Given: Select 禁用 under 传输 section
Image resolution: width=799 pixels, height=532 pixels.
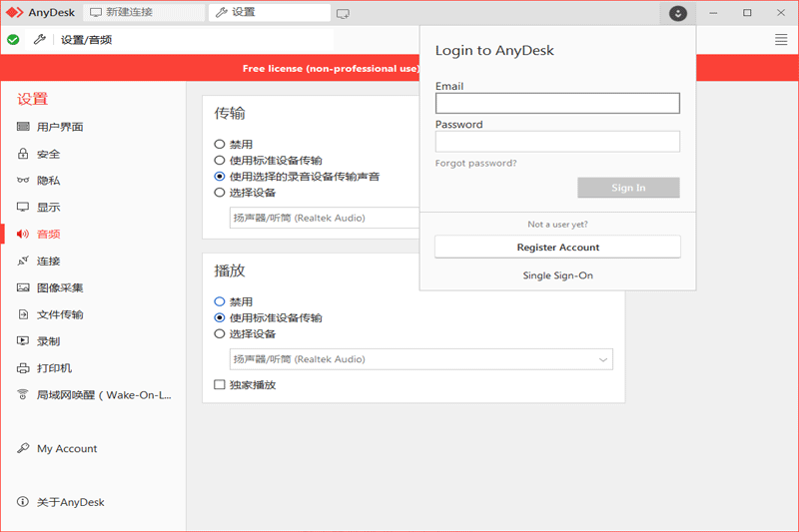Looking at the screenshot, I should coord(220,144).
